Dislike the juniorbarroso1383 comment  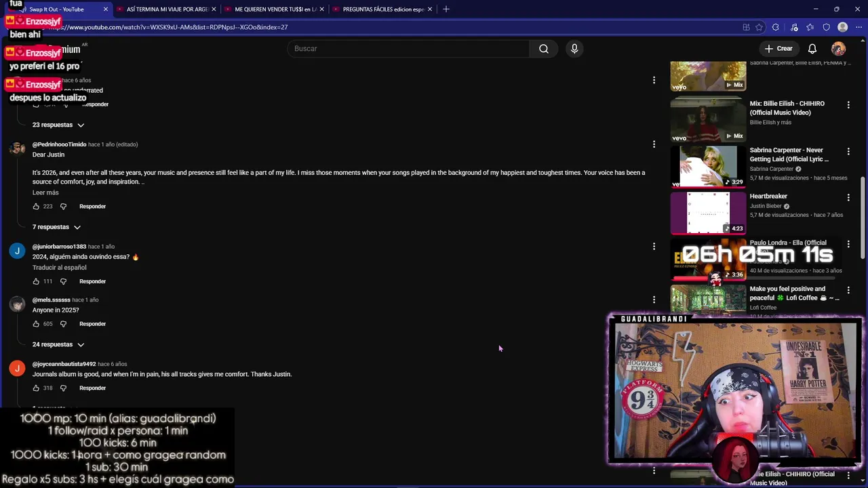tap(63, 281)
